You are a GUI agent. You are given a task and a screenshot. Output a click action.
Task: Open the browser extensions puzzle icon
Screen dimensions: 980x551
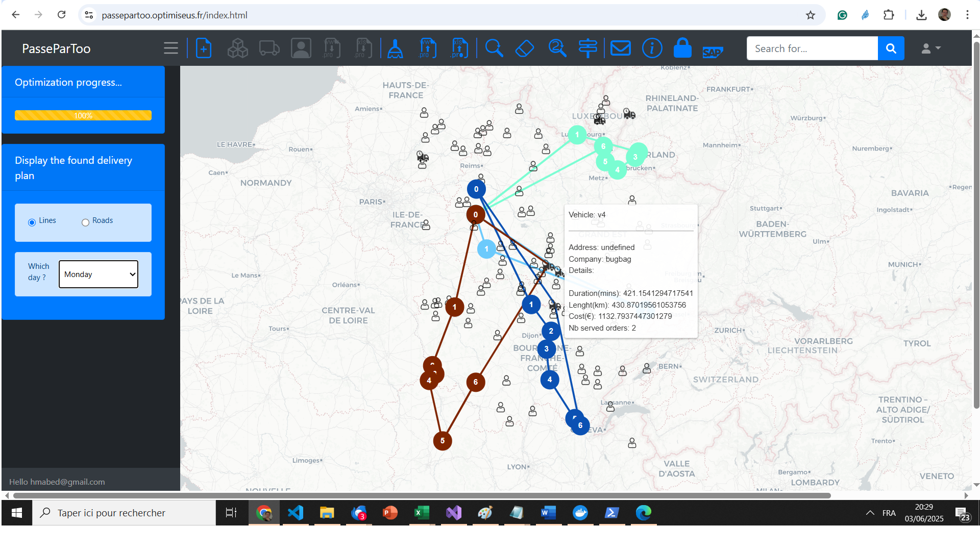pyautogui.click(x=889, y=15)
